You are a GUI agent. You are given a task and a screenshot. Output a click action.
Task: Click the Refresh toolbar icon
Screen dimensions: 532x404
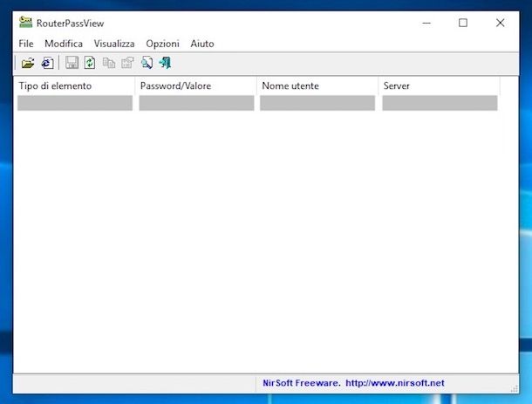[90, 63]
